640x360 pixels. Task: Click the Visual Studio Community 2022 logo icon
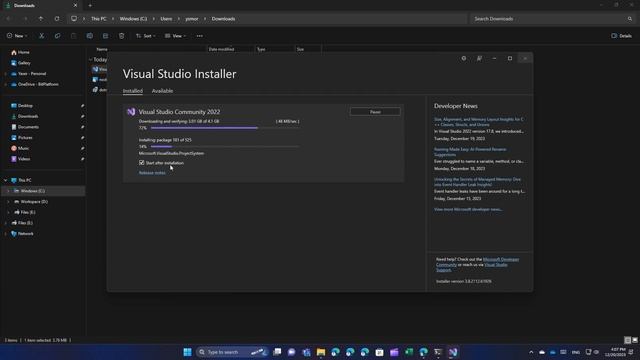tap(131, 112)
